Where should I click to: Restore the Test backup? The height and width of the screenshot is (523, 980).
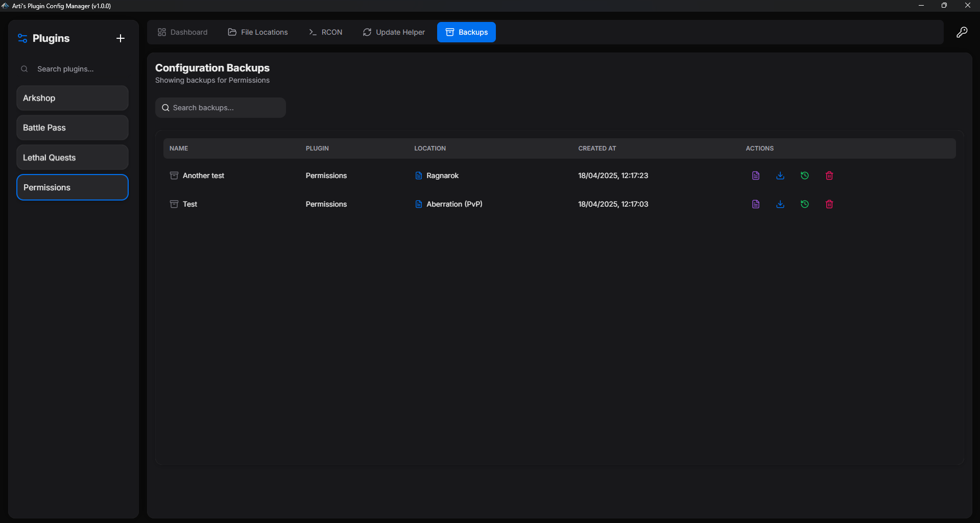coord(805,204)
